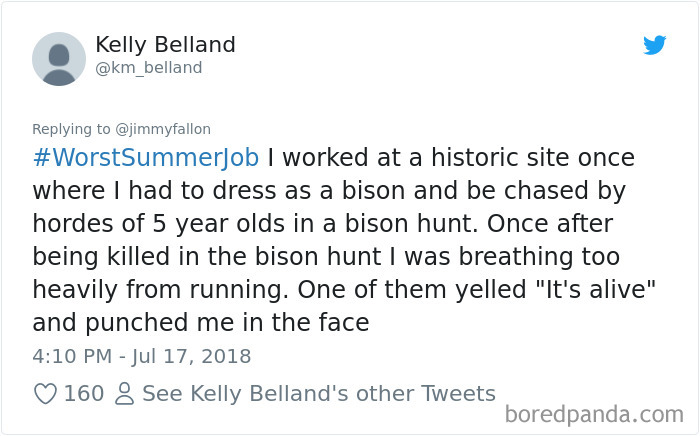Click the person icon beside other Tweets
Screen dimensions: 700x436
pyautogui.click(x=125, y=394)
